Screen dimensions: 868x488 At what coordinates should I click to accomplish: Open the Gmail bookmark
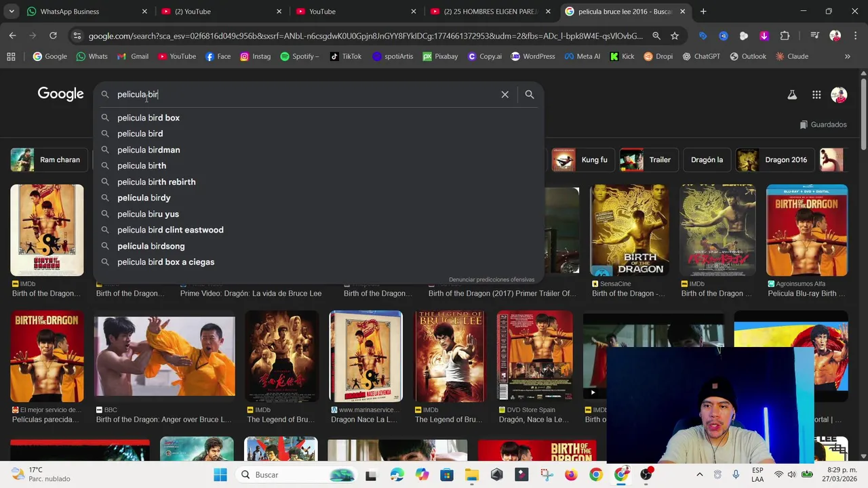click(x=133, y=56)
